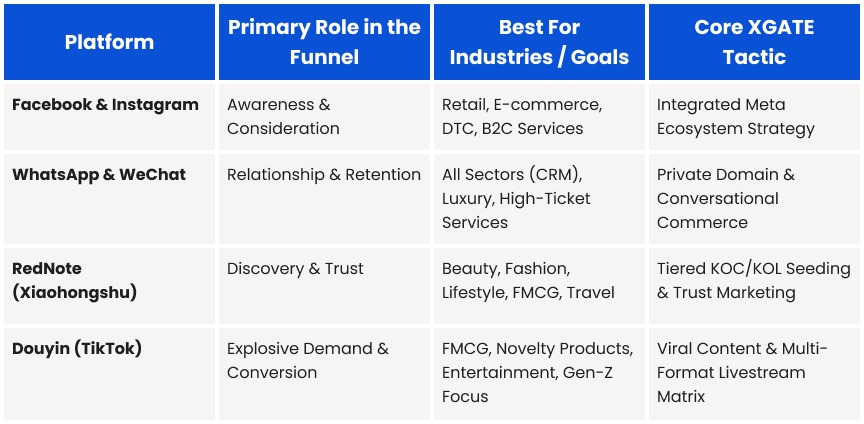Screen dimensions: 864x424
Task: Click the Beauty, Fashion, Lifestyle cell
Action: click(x=528, y=281)
